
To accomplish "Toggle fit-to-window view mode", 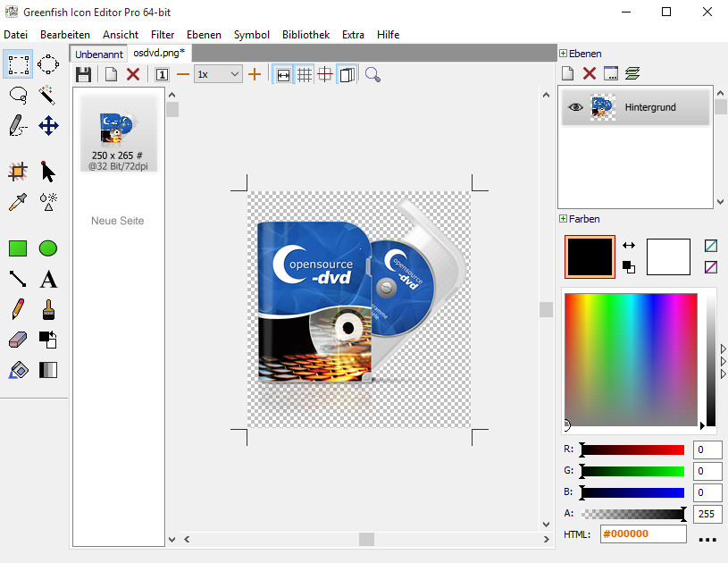I will click(x=283, y=74).
